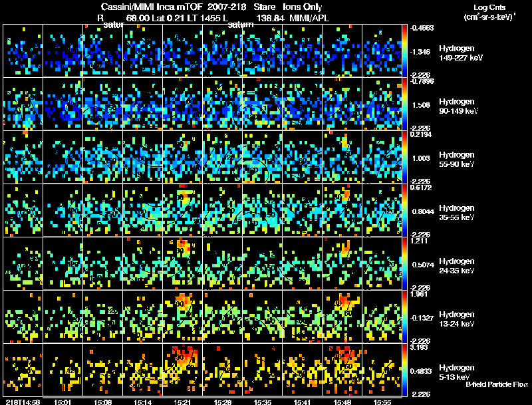The width and height of the screenshot is (532, 405).
Task: Click the color bar beside Hydrogen 90-149 keV
Action: coord(404,104)
